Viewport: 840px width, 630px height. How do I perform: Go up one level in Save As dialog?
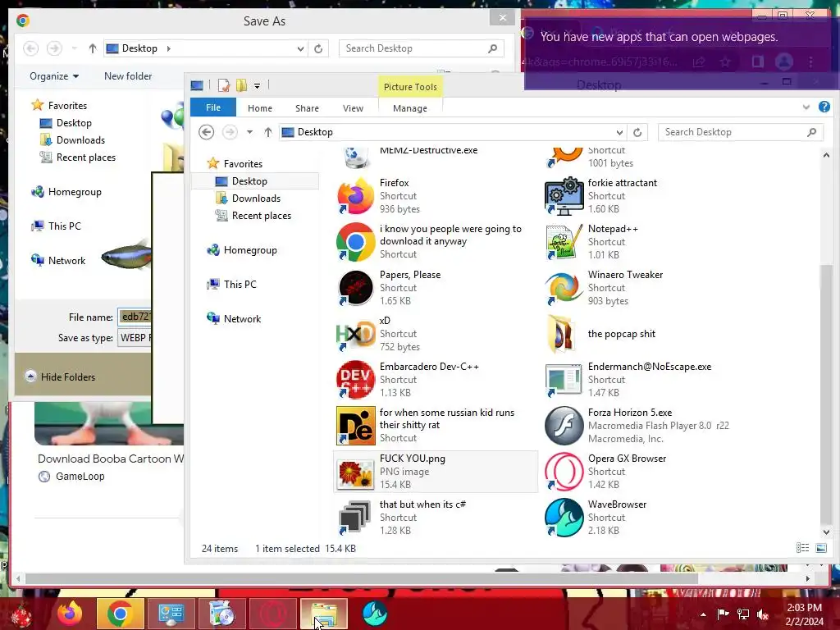point(92,48)
